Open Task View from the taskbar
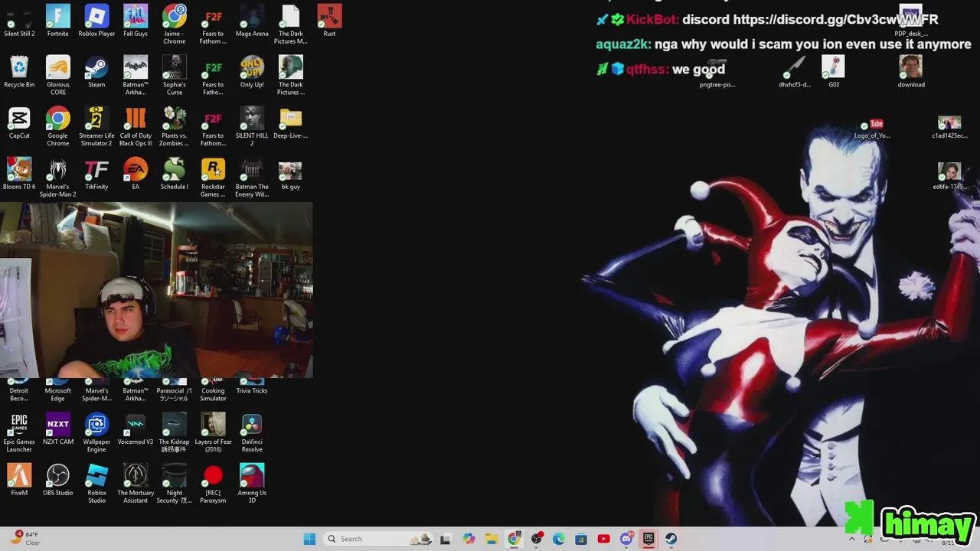The width and height of the screenshot is (980, 551). [446, 539]
